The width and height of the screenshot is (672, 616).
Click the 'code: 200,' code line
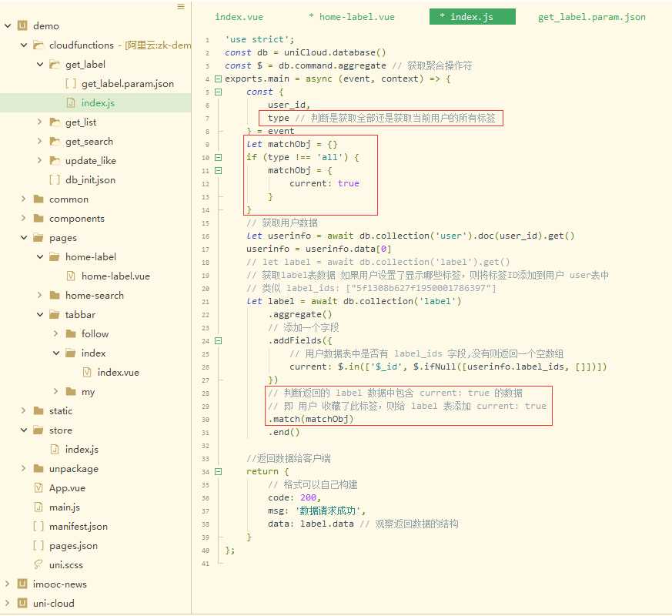294,497
